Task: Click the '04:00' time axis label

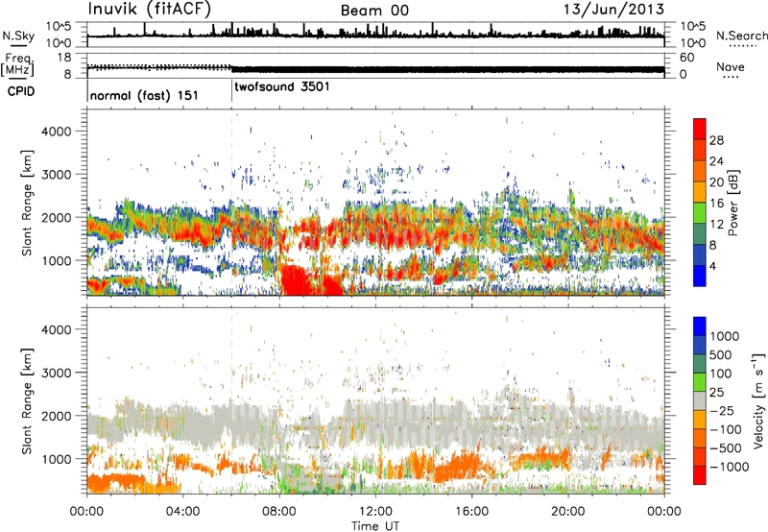Action: (182, 512)
